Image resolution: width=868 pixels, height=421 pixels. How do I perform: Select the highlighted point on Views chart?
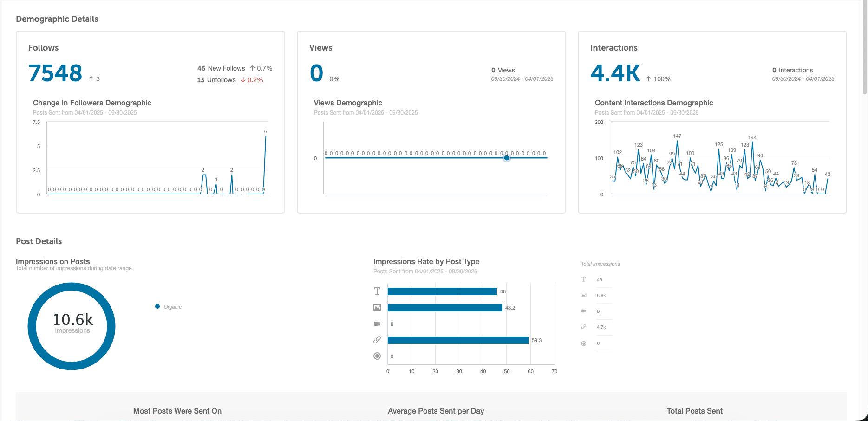pos(507,158)
